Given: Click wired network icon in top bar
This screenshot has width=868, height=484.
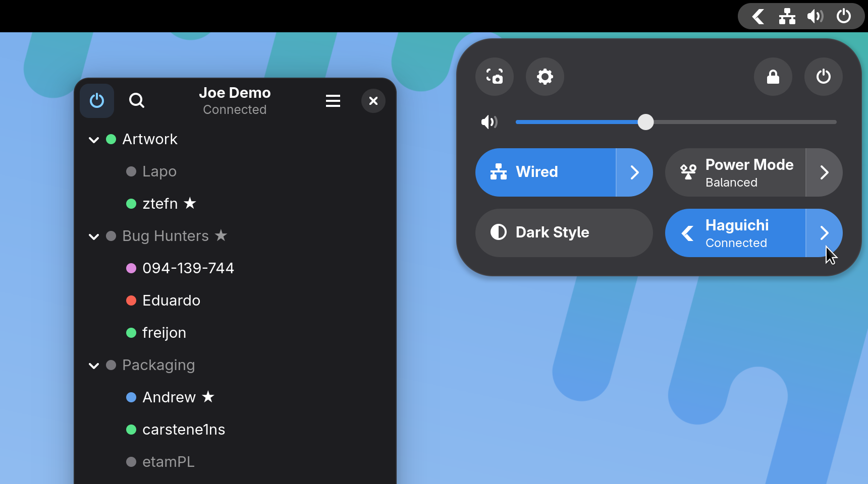Looking at the screenshot, I should [x=787, y=17].
